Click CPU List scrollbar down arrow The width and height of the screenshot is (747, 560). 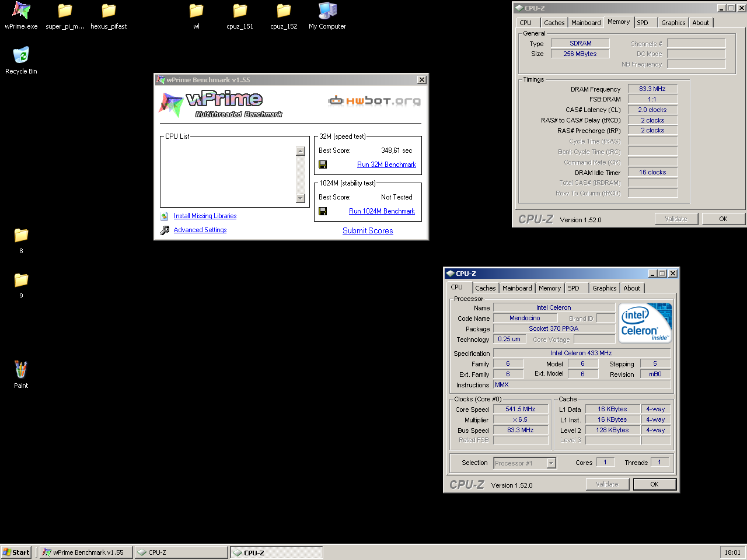point(301,198)
